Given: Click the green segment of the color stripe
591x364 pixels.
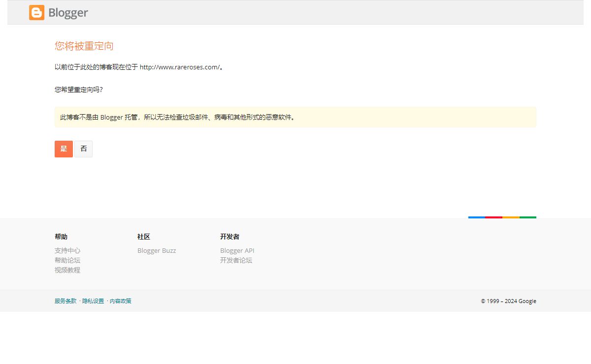Looking at the screenshot, I should point(528,217).
